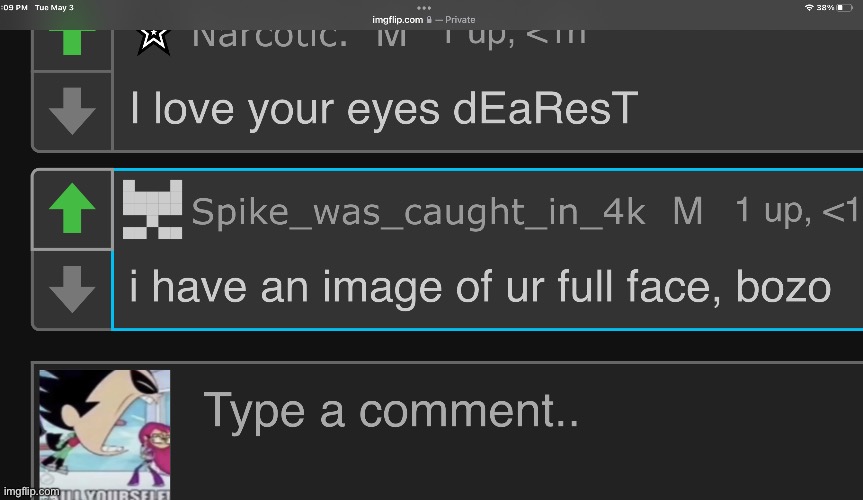The image size is (863, 500).
Task: Tap the lock icon in the address bar
Action: pos(429,19)
